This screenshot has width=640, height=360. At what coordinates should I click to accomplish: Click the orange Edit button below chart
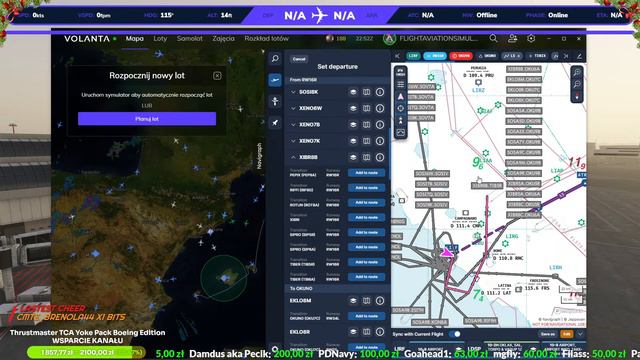point(567,334)
